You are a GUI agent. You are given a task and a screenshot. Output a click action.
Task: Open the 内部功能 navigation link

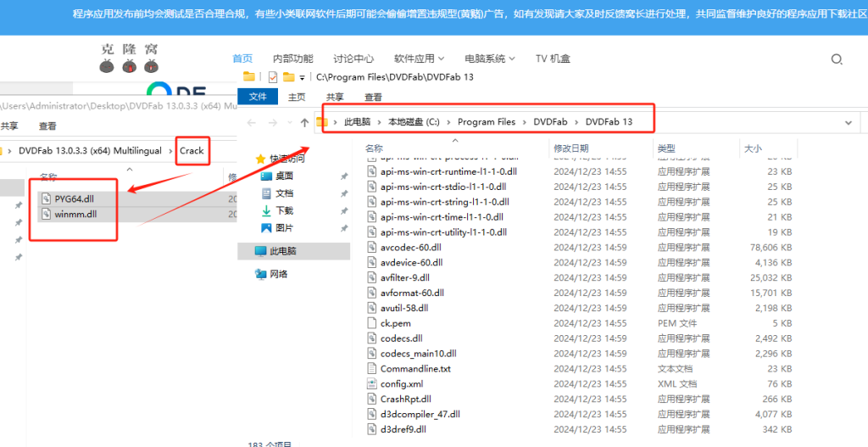[x=292, y=59]
